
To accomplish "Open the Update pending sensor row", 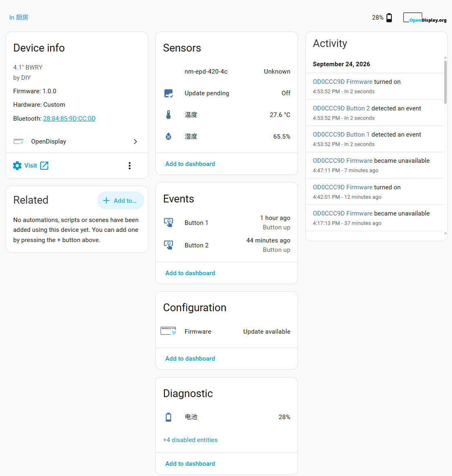I will pos(226,93).
